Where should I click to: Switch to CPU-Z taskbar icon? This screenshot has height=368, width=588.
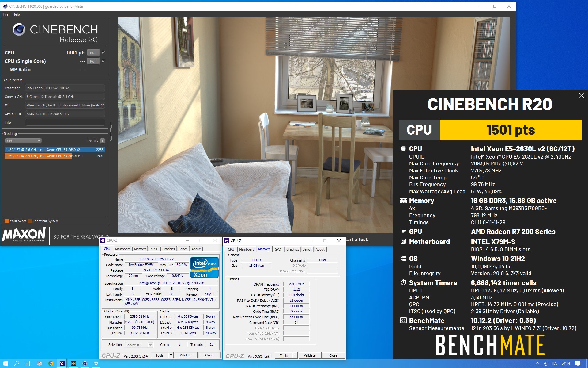pos(62,363)
